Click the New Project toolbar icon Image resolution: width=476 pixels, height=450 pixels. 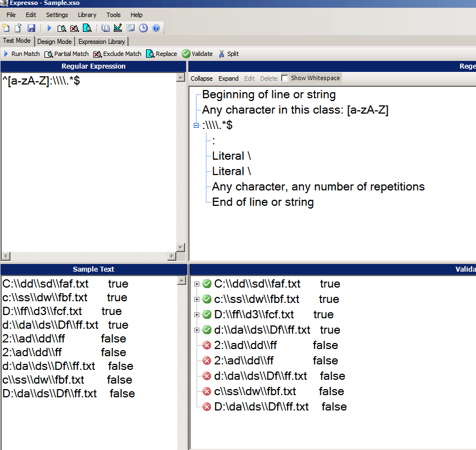(x=6, y=28)
